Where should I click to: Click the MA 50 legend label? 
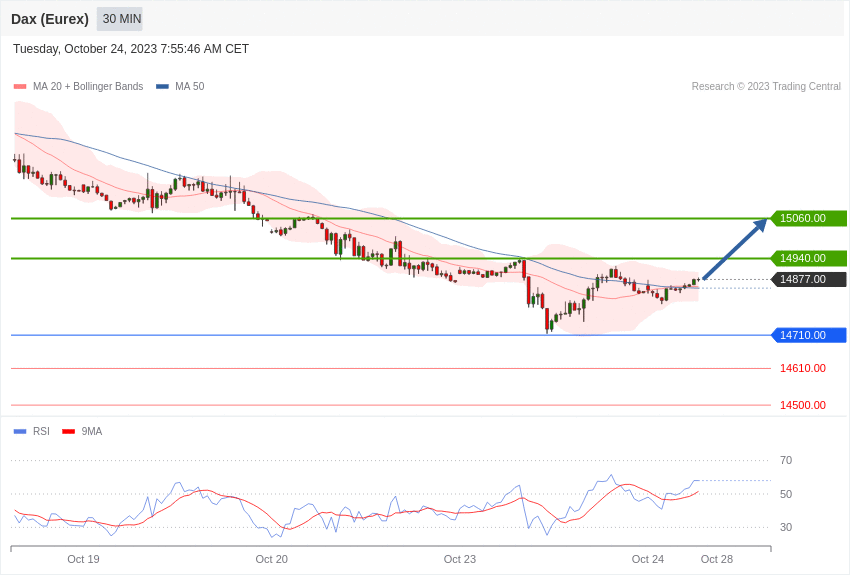[x=190, y=86]
